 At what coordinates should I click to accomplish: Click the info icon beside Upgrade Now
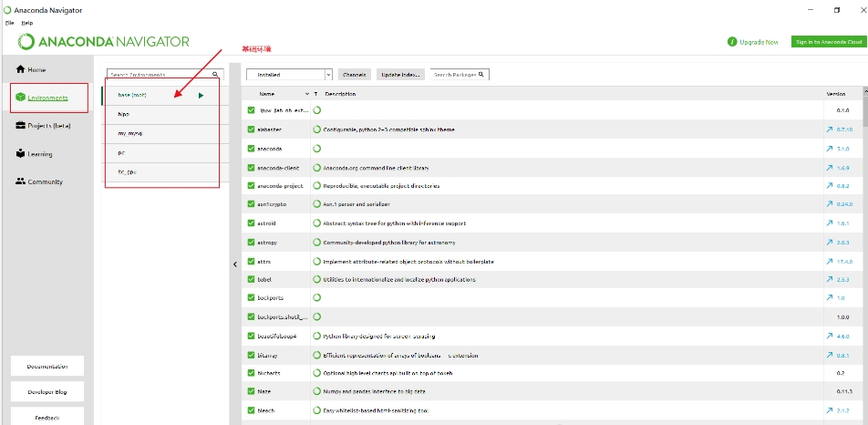click(x=732, y=42)
